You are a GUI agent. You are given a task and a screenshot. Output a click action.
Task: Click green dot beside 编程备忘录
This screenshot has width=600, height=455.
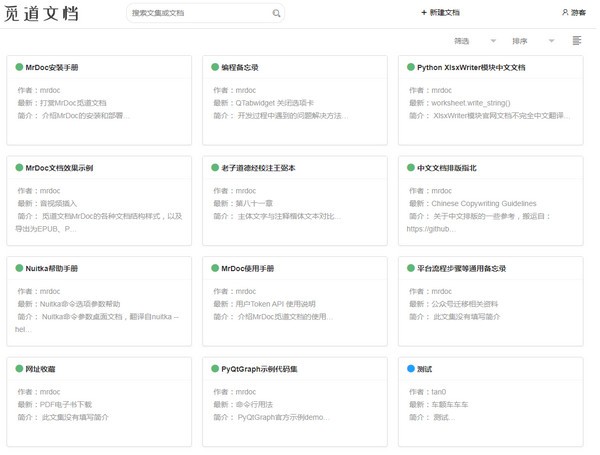coord(215,67)
